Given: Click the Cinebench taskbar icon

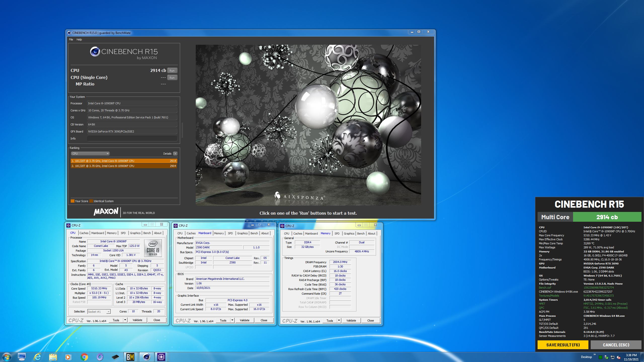Looking at the screenshot, I should pyautogui.click(x=146, y=357).
